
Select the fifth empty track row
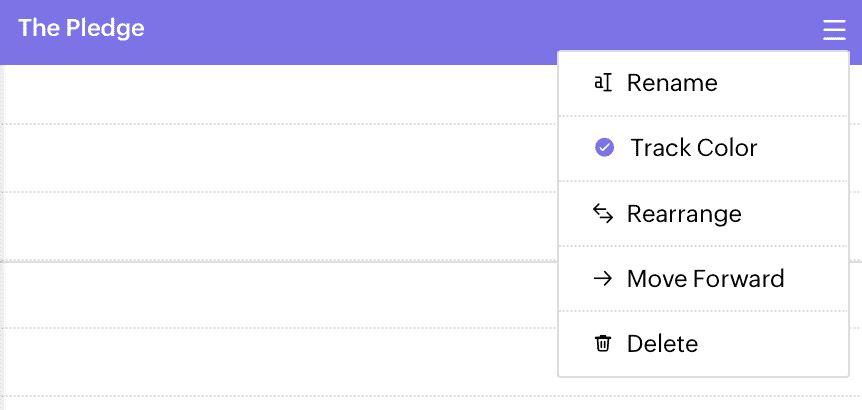(x=279, y=362)
